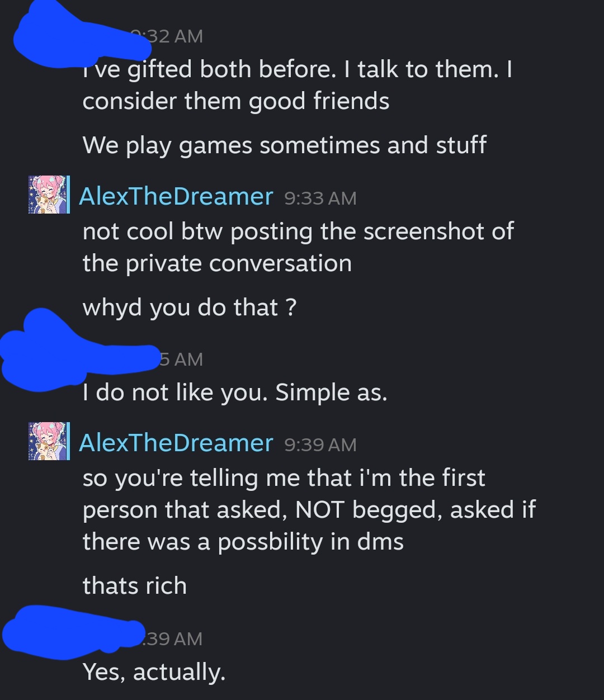Click AlexTheDreamer username at 9:39 AM
604x700 pixels.
tap(176, 443)
